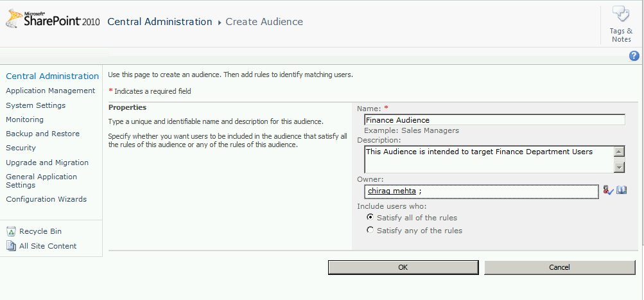Viewport: 644px width, 300px height.
Task: Open Application Management in the sidebar
Action: [50, 91]
